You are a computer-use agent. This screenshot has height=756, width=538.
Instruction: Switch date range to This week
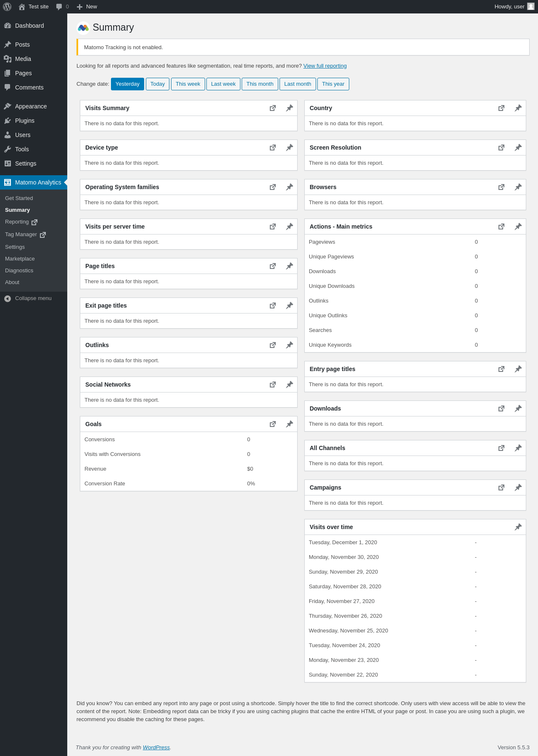click(188, 84)
